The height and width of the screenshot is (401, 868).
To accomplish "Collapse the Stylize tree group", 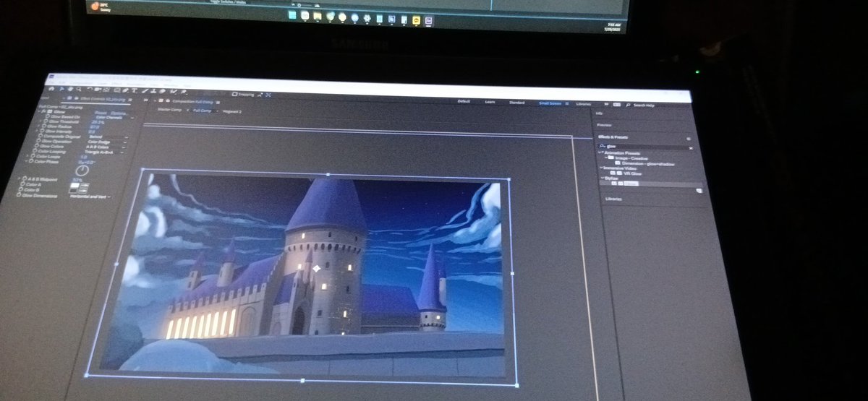I will pos(603,178).
